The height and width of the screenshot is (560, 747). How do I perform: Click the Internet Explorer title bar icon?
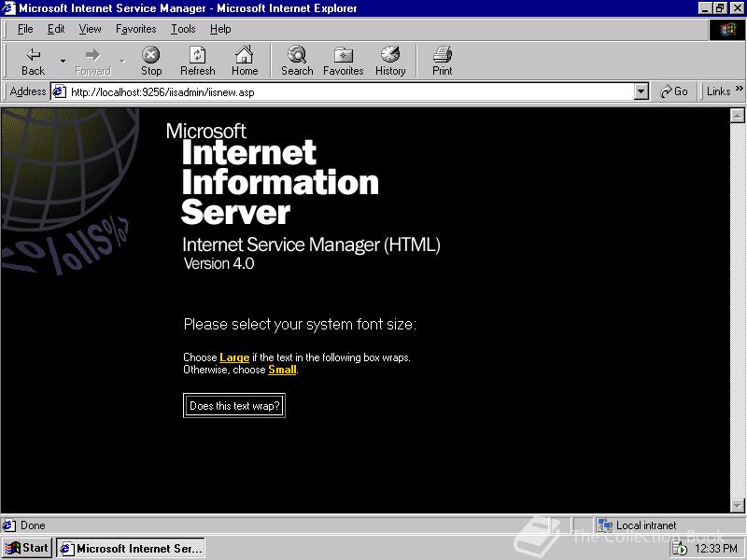(8, 8)
